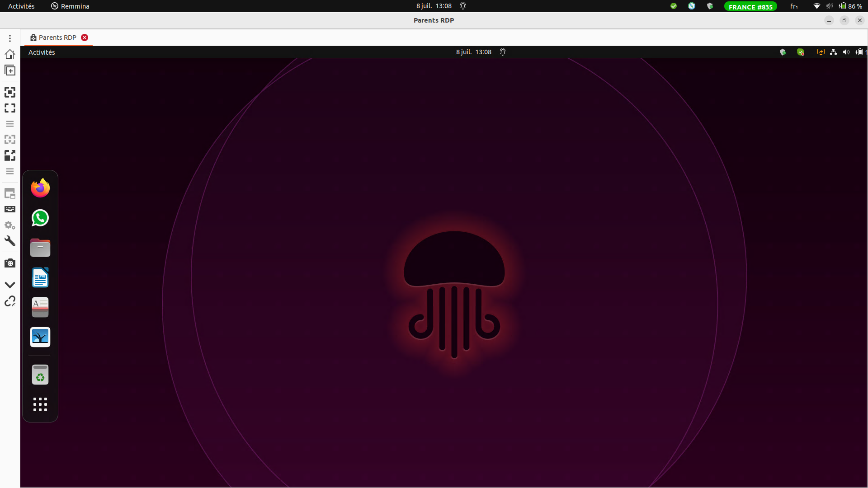Disconnect the Parents RDP session
This screenshot has height=488, width=868.
(x=10, y=301)
